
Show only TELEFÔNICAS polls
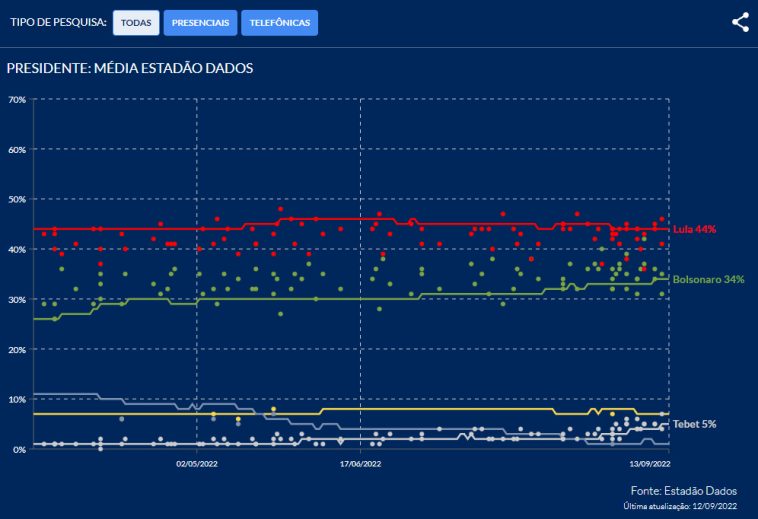pyautogui.click(x=279, y=23)
